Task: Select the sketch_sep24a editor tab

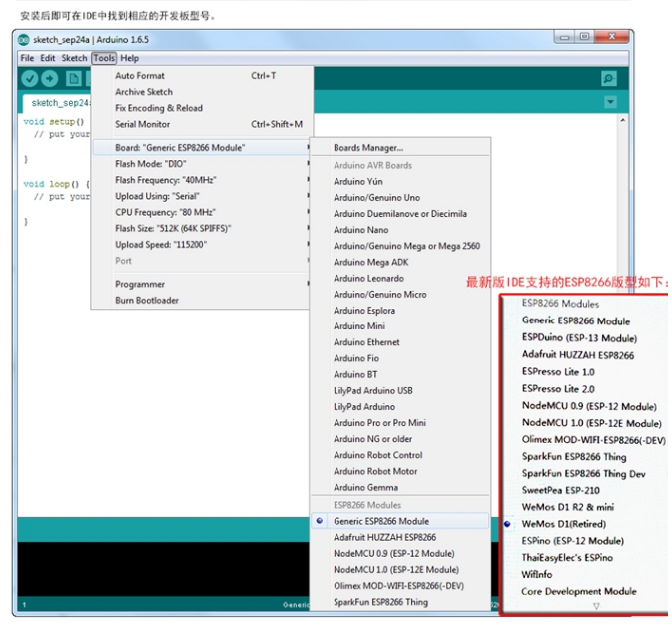Action: click(x=57, y=103)
